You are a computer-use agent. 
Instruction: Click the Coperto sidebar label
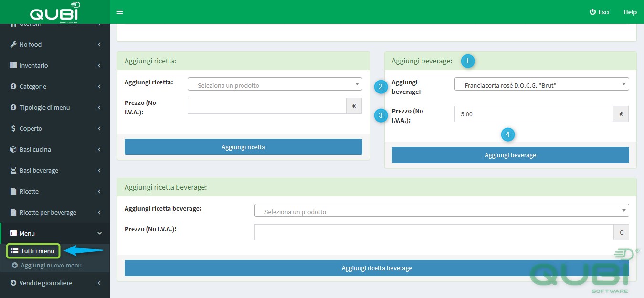[31, 128]
